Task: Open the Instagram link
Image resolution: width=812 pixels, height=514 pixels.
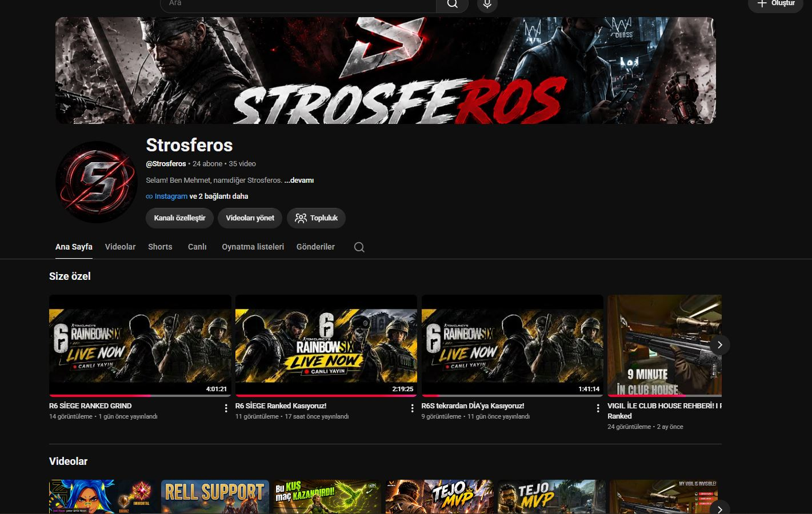Action: [x=171, y=196]
